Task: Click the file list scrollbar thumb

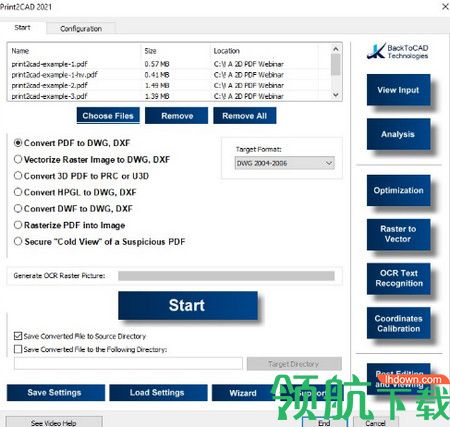Action: click(x=336, y=65)
